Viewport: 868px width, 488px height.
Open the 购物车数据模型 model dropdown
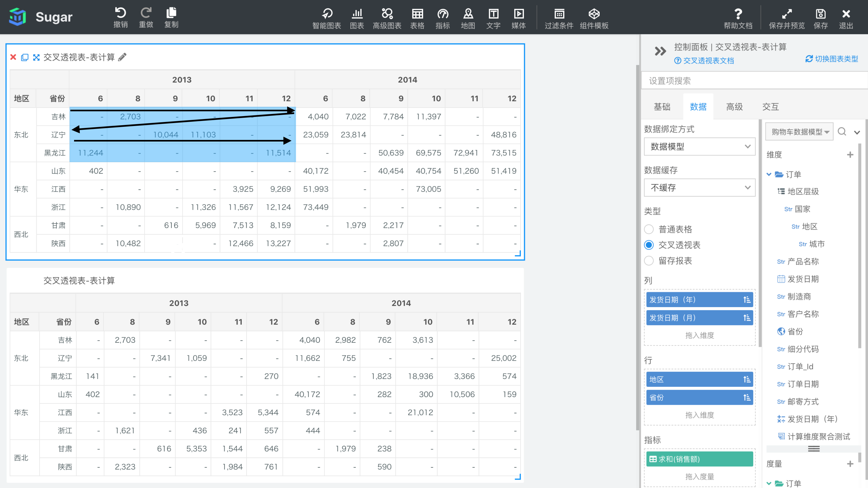tap(799, 132)
